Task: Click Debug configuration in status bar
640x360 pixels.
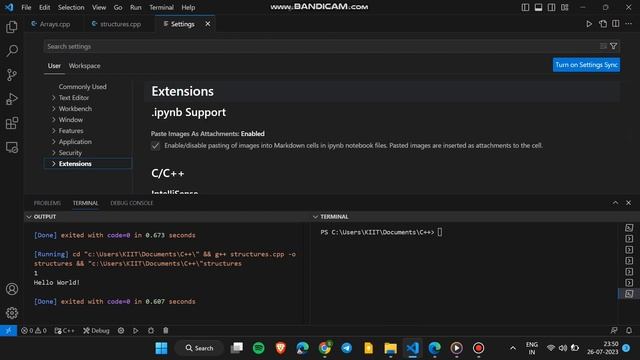Action: (x=96, y=331)
